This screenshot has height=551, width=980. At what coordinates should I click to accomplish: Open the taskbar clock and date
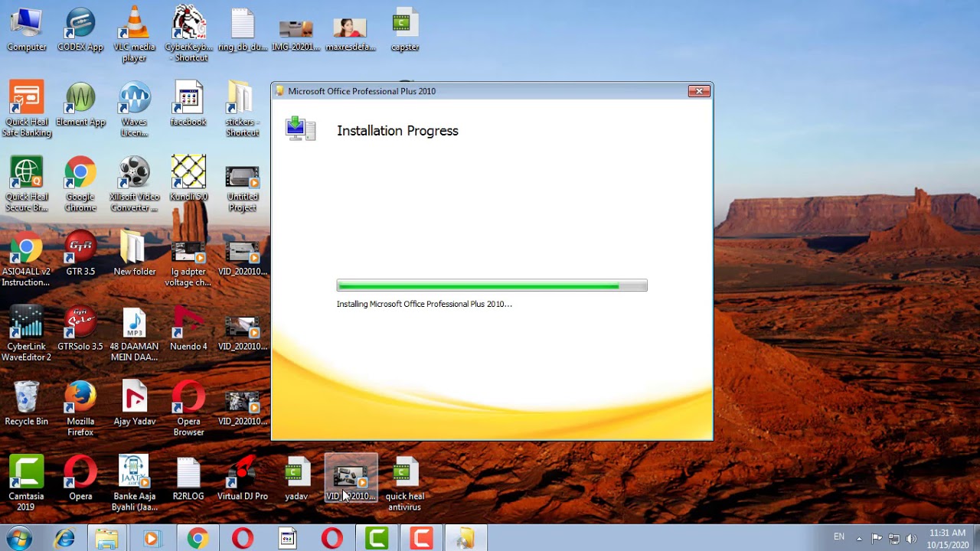[x=947, y=539]
